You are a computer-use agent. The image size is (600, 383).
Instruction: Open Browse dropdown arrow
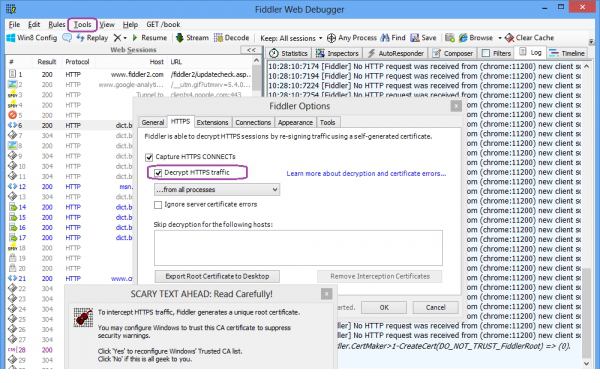point(499,38)
